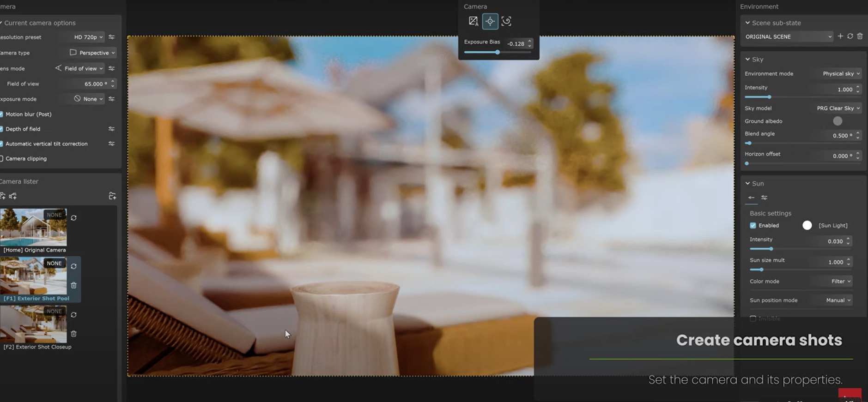Click the Ground albedo color swatch
The image size is (868, 402).
(x=838, y=121)
